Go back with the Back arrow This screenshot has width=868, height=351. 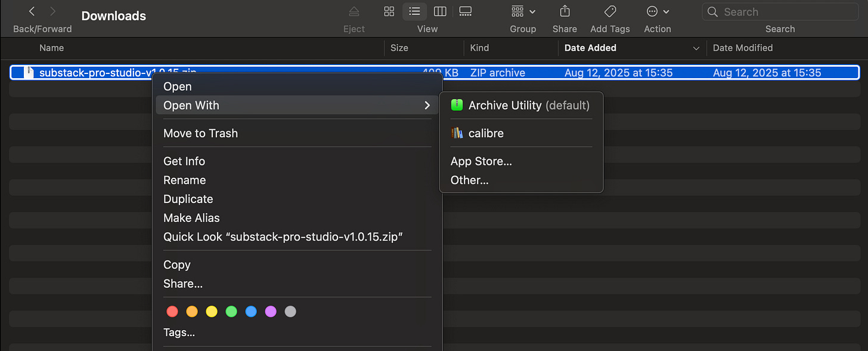click(x=32, y=11)
